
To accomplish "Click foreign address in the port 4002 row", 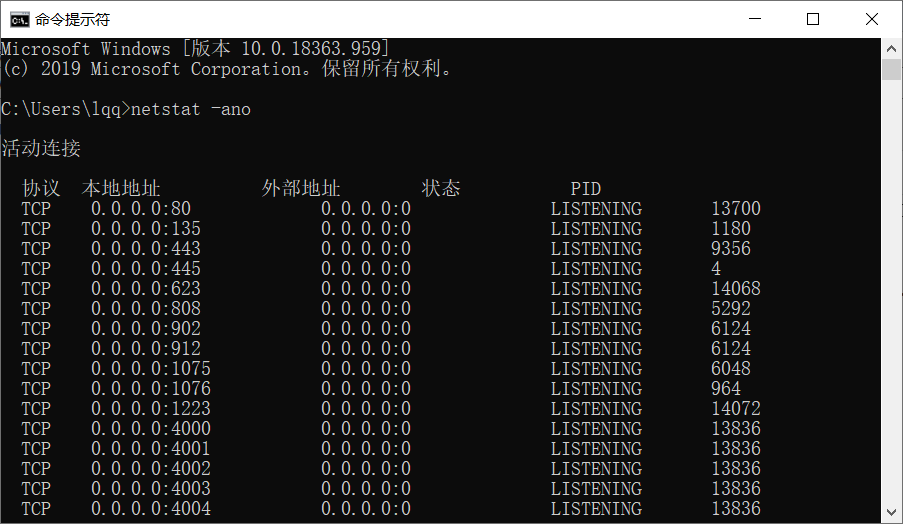I will [x=366, y=469].
